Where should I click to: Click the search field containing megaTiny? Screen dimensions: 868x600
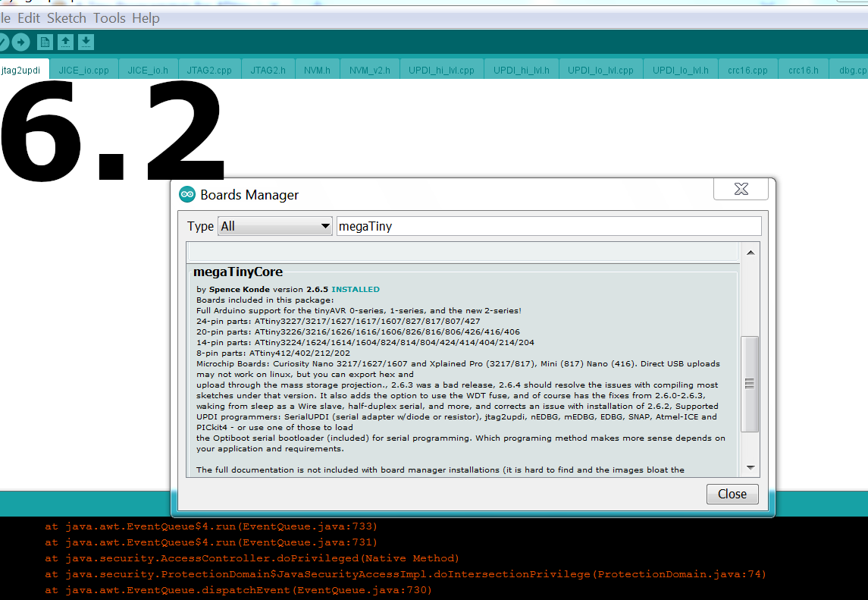coord(549,226)
